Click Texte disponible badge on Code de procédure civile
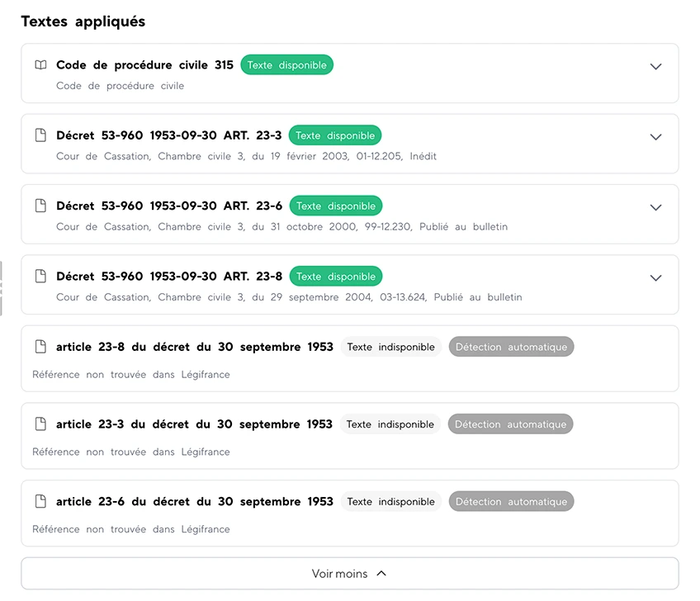Viewport: 700px width, 601px height. 286,65
